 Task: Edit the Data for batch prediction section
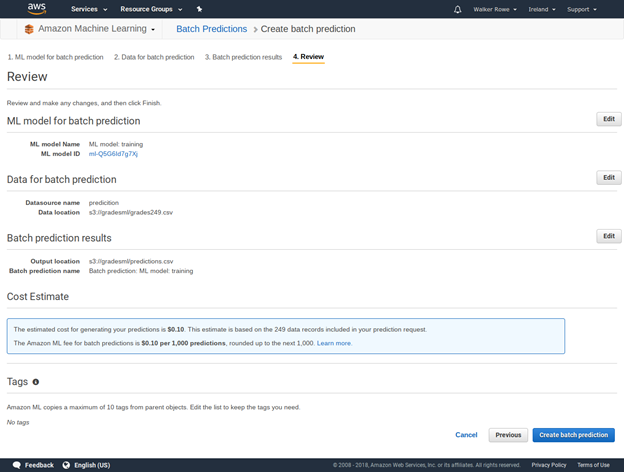click(x=608, y=177)
